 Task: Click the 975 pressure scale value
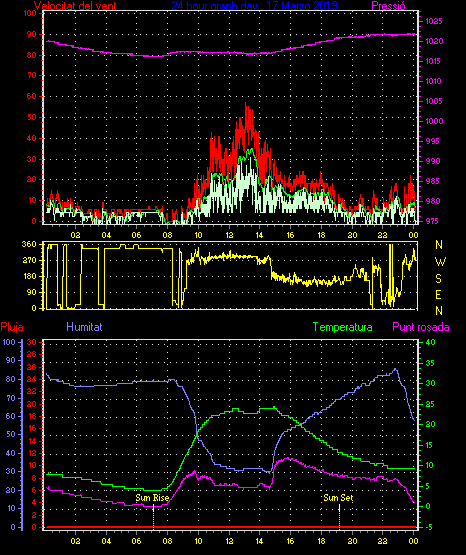(x=432, y=221)
